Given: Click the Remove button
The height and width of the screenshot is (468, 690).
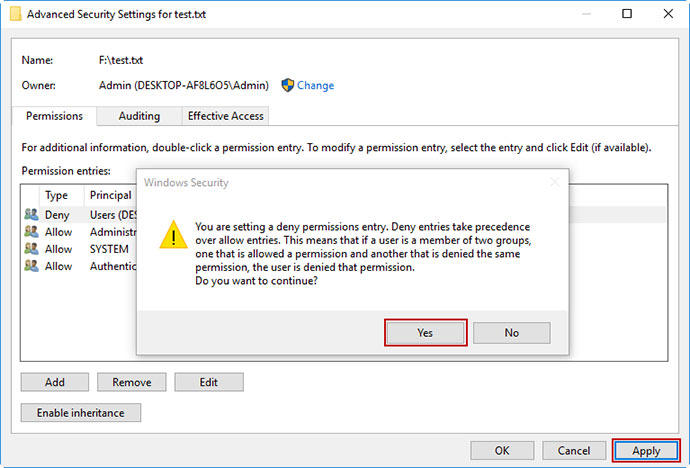Looking at the screenshot, I should click(x=132, y=382).
